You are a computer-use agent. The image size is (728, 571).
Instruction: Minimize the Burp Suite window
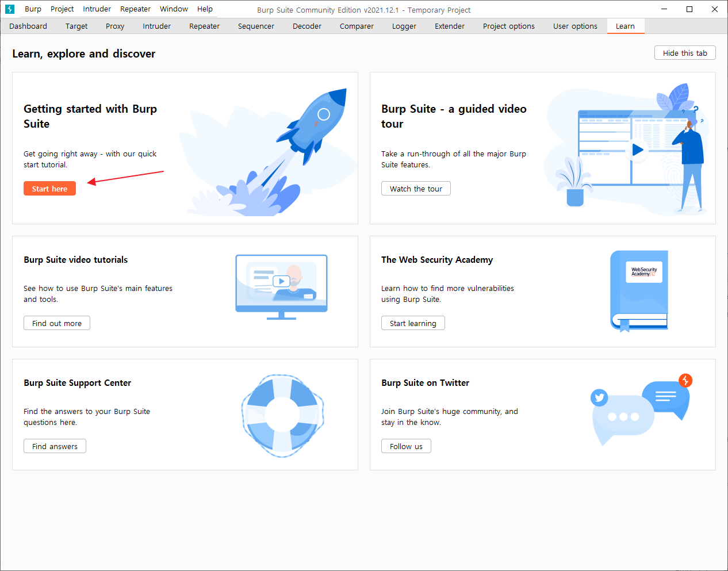(x=664, y=9)
